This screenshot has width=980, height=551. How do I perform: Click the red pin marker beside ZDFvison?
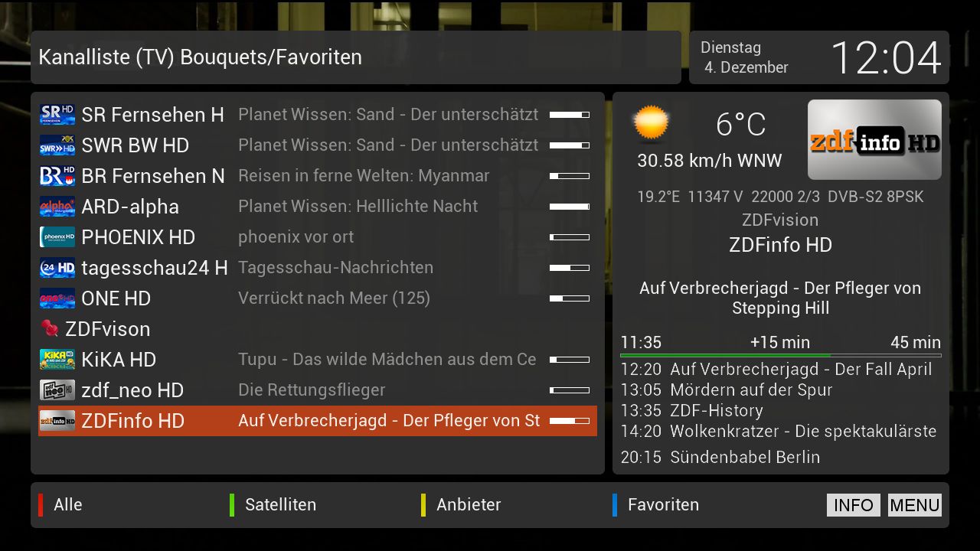click(50, 328)
